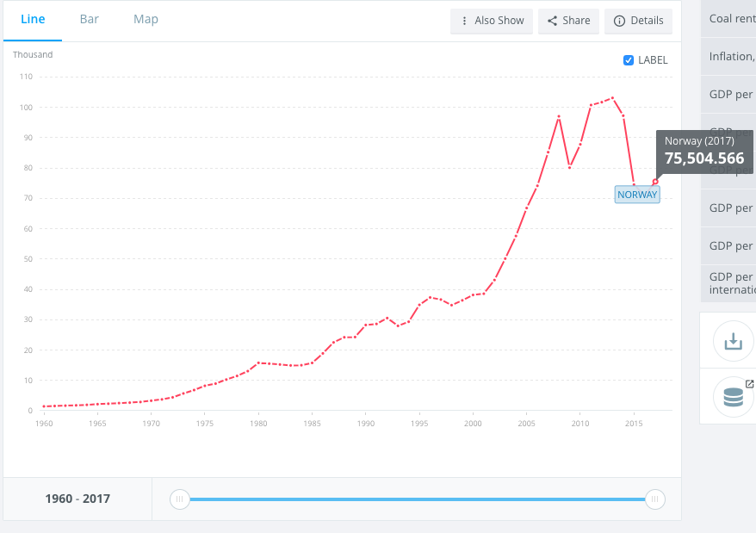Click the left handle of year range slider

click(x=179, y=499)
